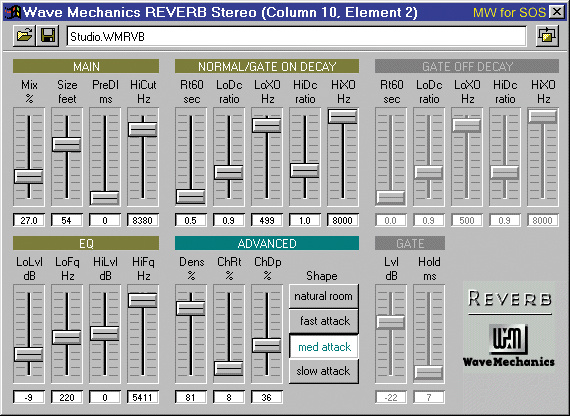Click the GATE section header
Viewport: 570px width, 416px height.
[x=410, y=243]
